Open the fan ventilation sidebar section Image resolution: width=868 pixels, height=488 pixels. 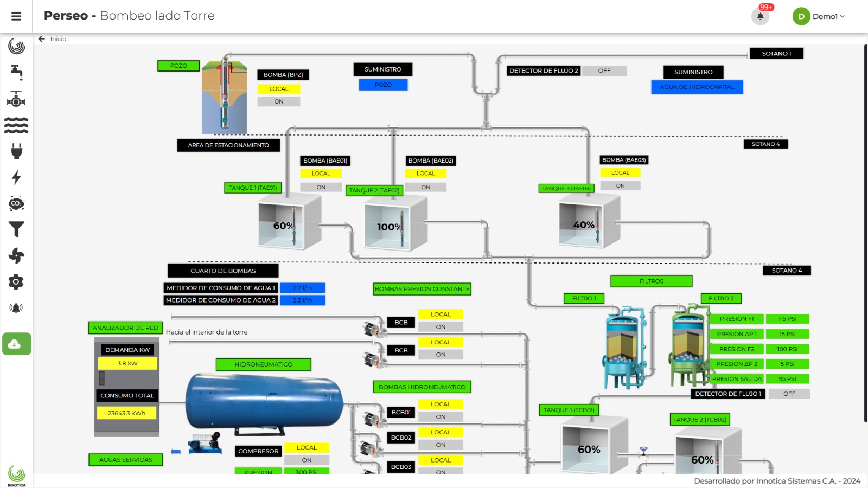16,255
